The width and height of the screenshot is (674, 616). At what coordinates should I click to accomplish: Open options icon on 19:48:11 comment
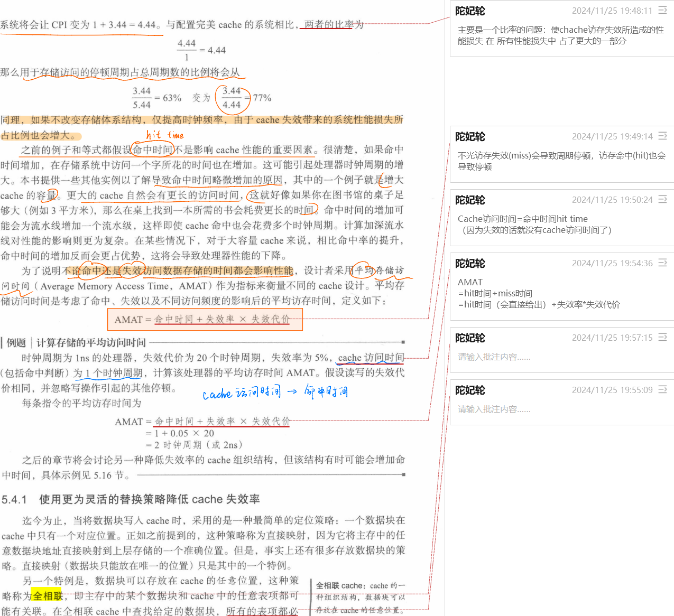tap(662, 11)
